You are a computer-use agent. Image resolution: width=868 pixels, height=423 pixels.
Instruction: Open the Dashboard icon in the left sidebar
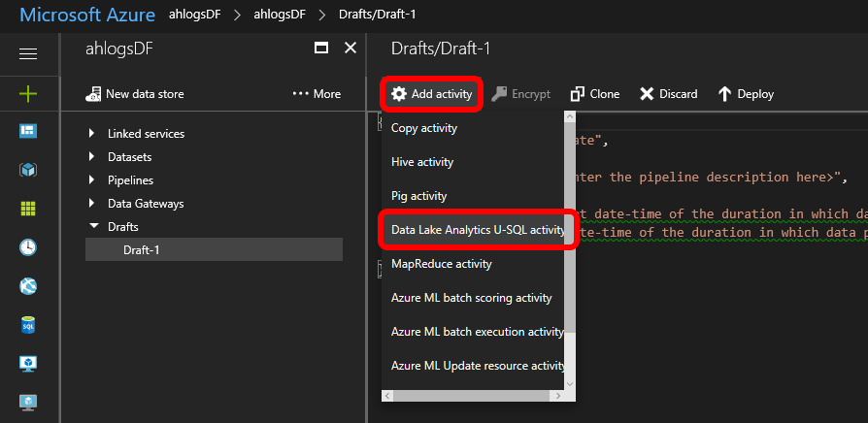pos(28,131)
